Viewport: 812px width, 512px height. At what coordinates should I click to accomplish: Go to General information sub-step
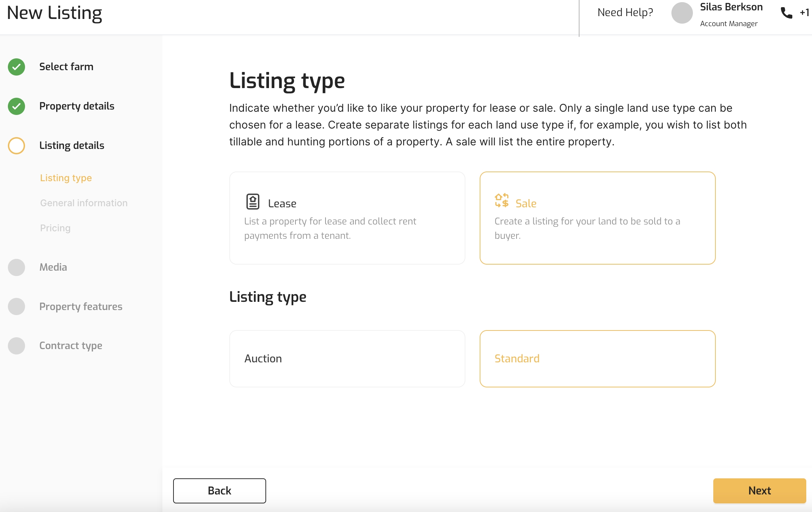click(84, 203)
